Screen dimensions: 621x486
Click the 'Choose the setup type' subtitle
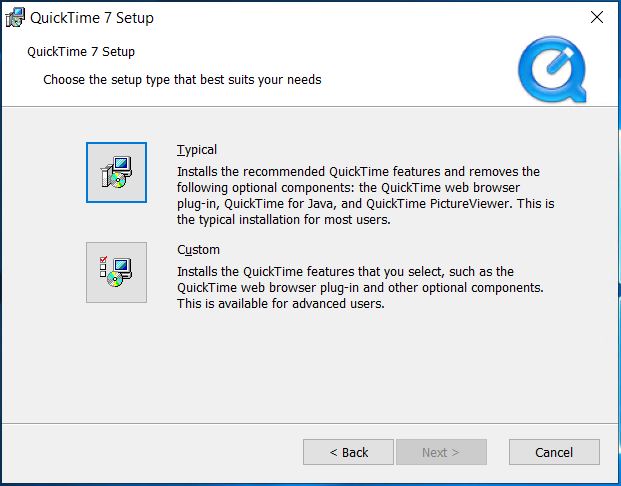tap(182, 80)
